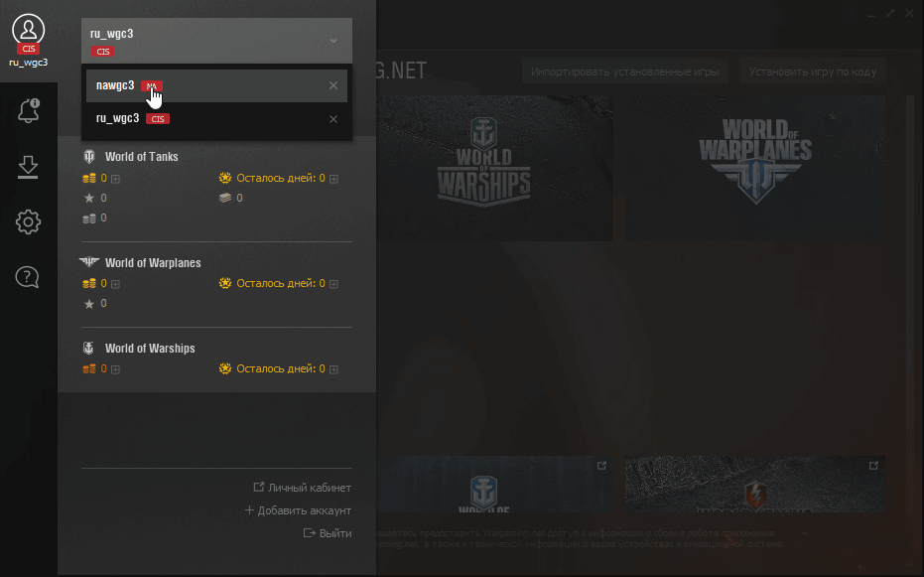
Task: Click Добавить аккаунт to add account
Action: (x=298, y=510)
